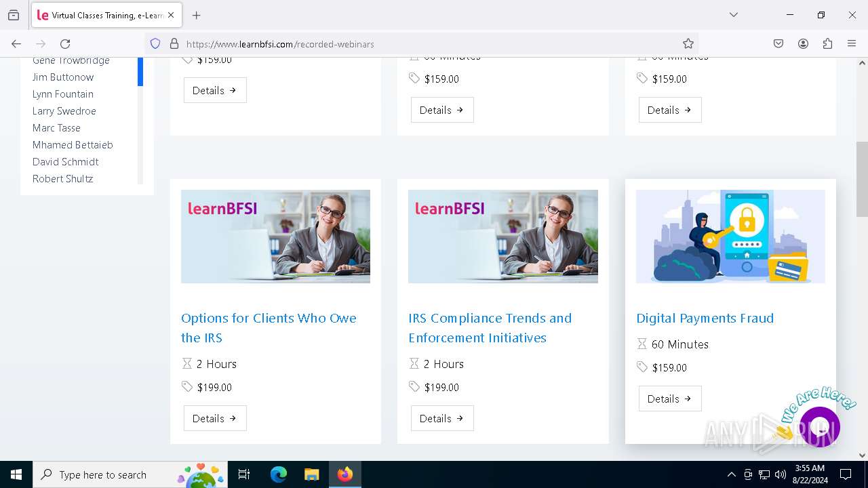
Task: Go back to previous page
Action: [16, 44]
